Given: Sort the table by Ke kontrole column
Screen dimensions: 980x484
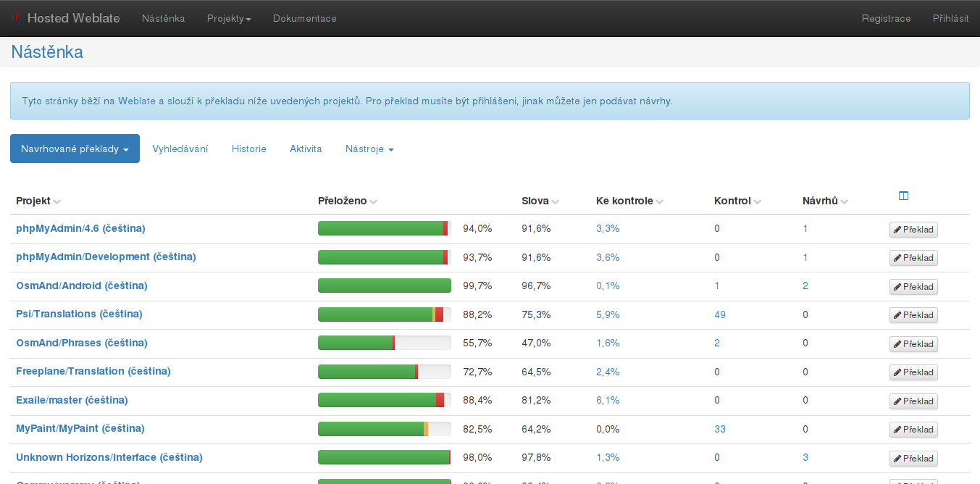Looking at the screenshot, I should coord(630,201).
